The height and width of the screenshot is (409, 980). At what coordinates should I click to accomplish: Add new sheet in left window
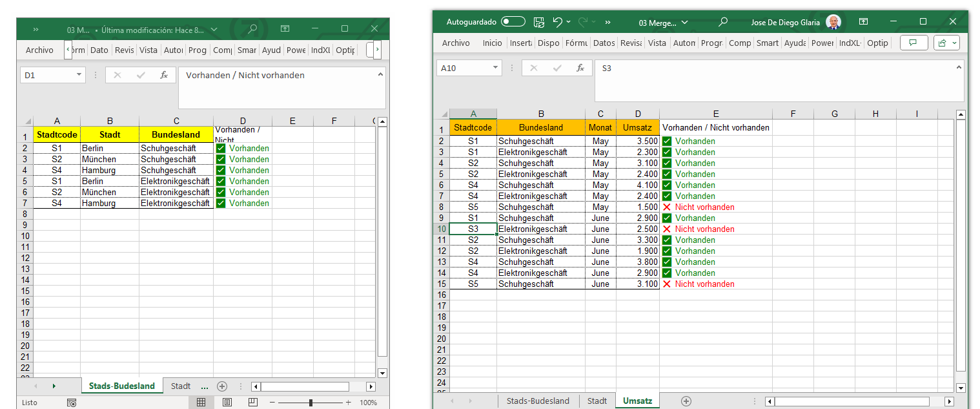tap(222, 386)
